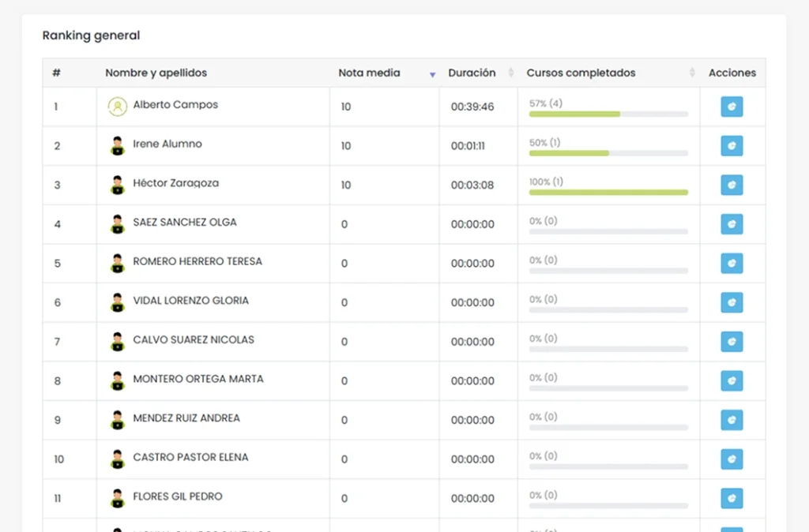Screen dimensions: 809x532
Task: Click action button for CALVO SUAREZ NICOLAS
Action: (732, 342)
